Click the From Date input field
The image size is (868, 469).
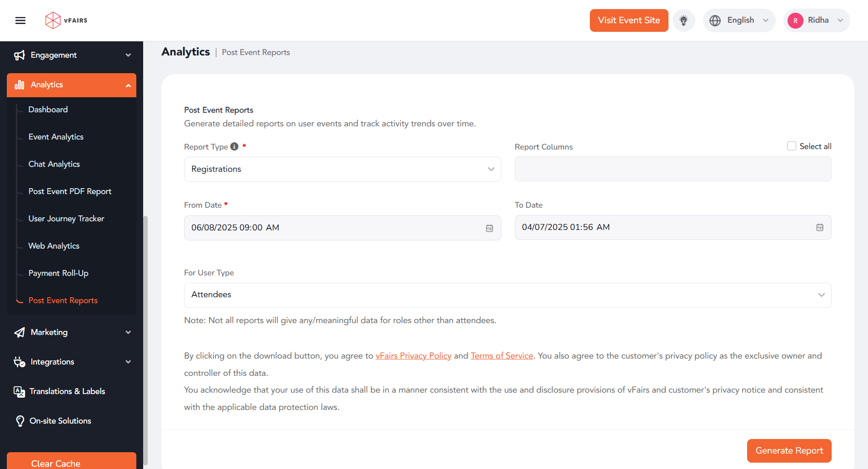coord(342,228)
